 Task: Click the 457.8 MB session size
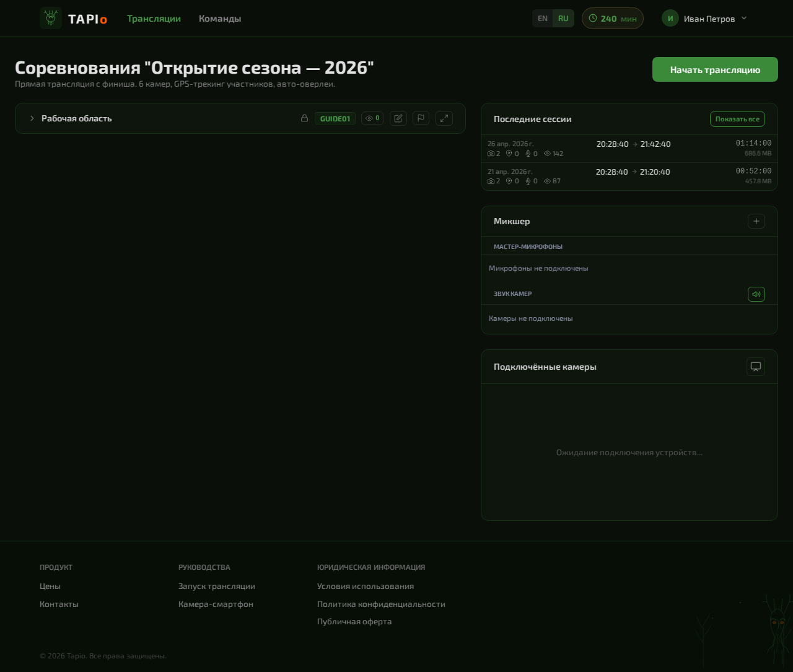(x=758, y=181)
